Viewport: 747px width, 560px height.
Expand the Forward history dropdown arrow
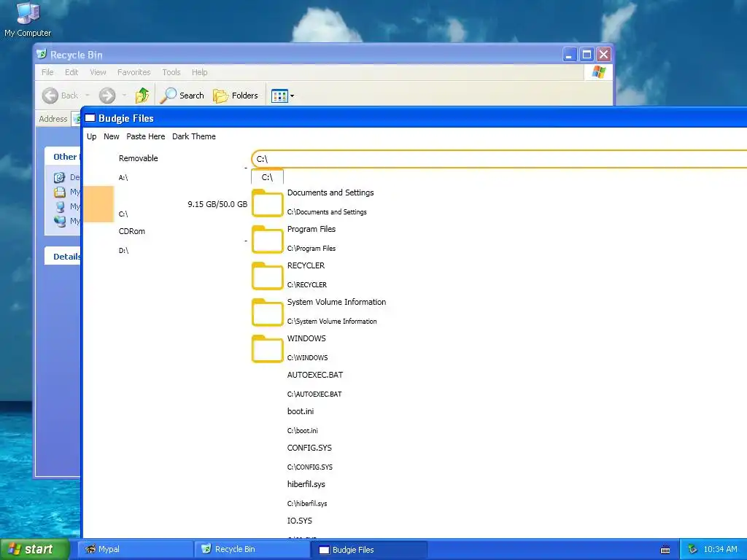pyautogui.click(x=124, y=96)
